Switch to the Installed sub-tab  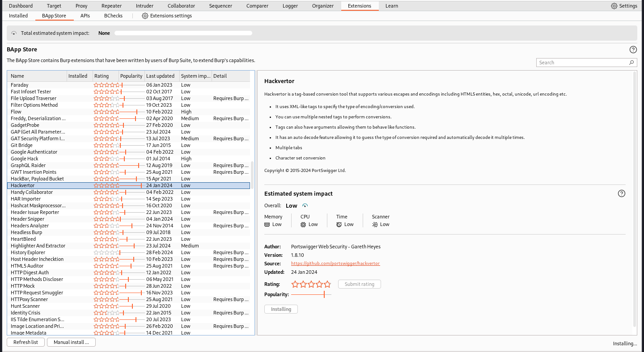click(x=18, y=16)
